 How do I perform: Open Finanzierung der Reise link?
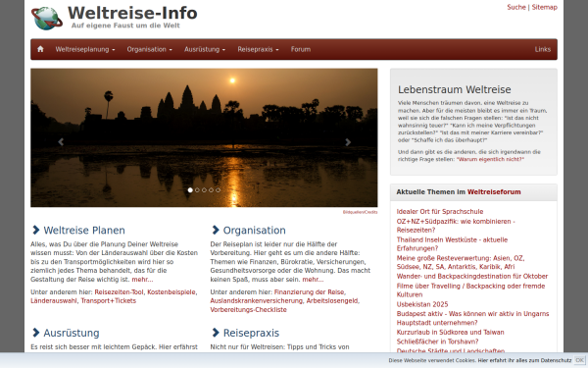point(310,292)
